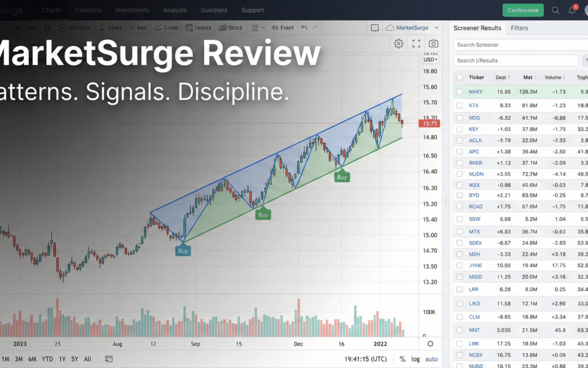Set chart range to 3M
The image size is (588, 368).
19,359
